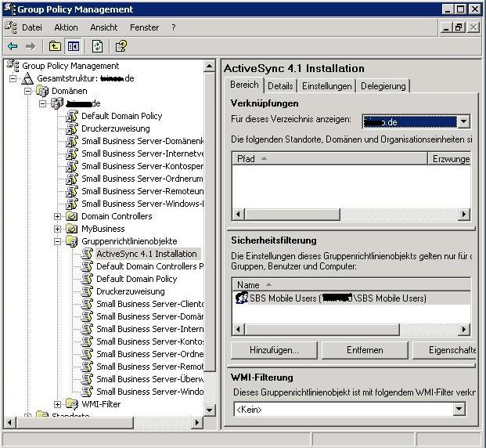486x448 pixels.
Task: Select the SBS Mobile Users security group entry
Action: (x=337, y=298)
